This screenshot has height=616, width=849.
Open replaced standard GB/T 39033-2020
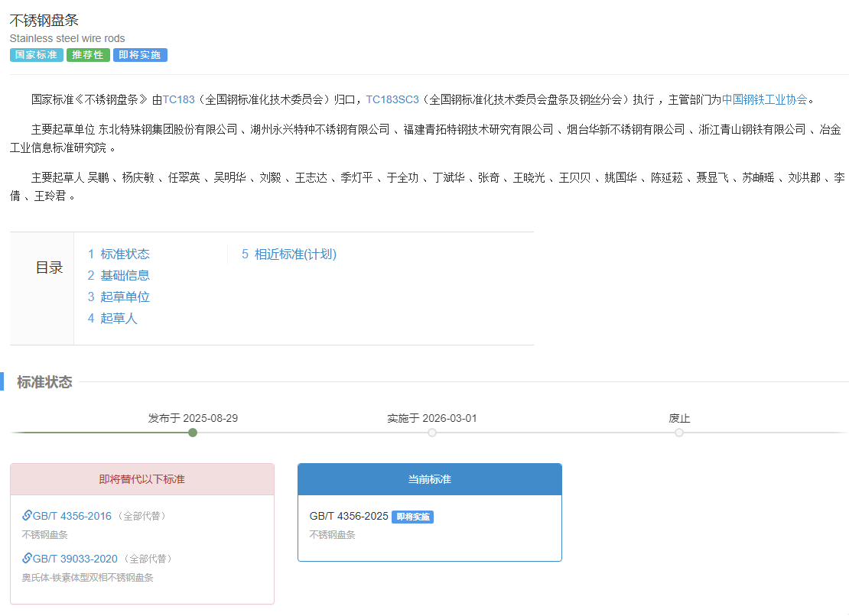coord(75,559)
